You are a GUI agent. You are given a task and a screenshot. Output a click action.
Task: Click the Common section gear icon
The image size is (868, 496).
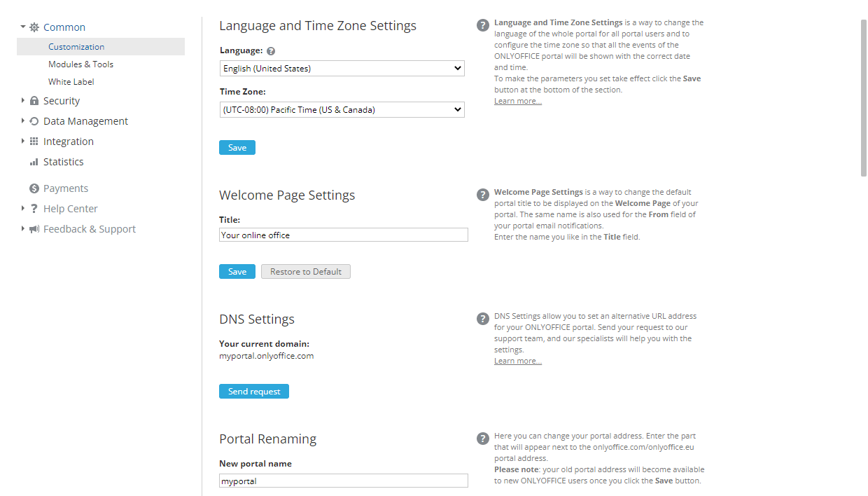pyautogui.click(x=32, y=27)
